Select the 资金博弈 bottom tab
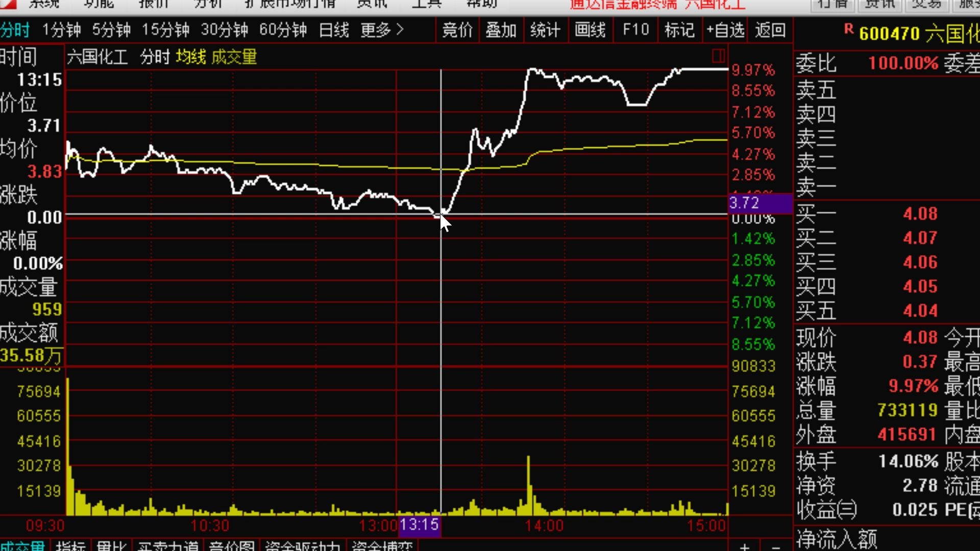Image resolution: width=980 pixels, height=551 pixels. coord(382,546)
